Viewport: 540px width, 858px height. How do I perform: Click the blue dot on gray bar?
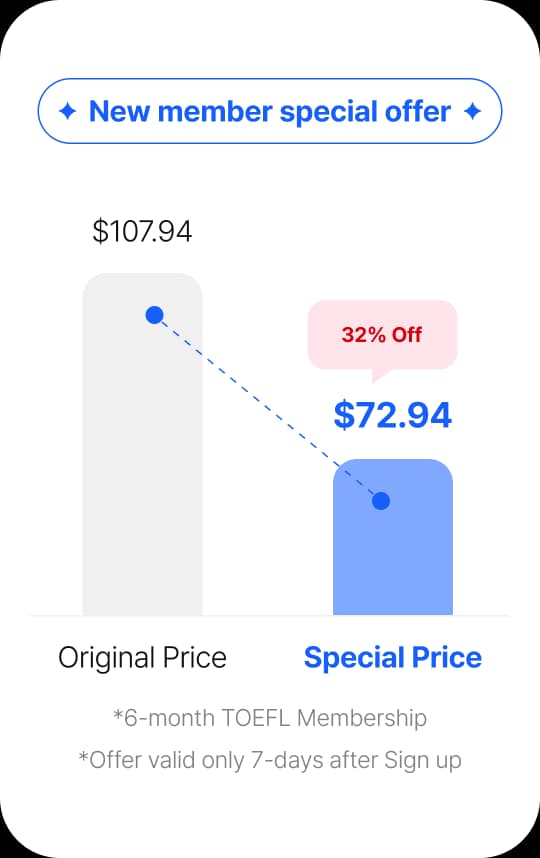pos(155,315)
